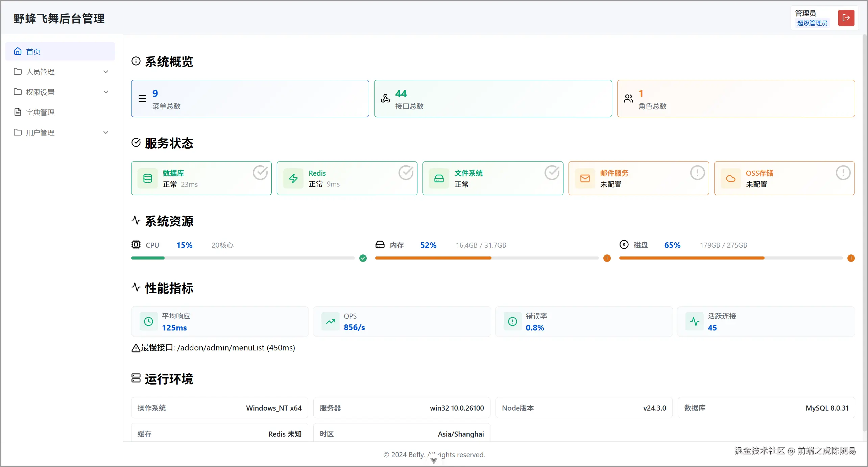Click the Redis status checkmark circle
The width and height of the screenshot is (868, 467).
406,173
